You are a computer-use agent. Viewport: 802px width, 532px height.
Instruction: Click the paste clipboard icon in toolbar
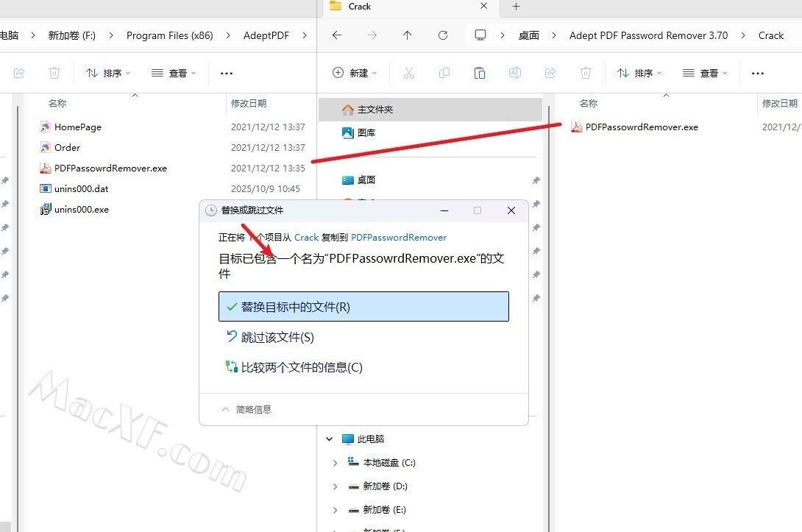(480, 73)
